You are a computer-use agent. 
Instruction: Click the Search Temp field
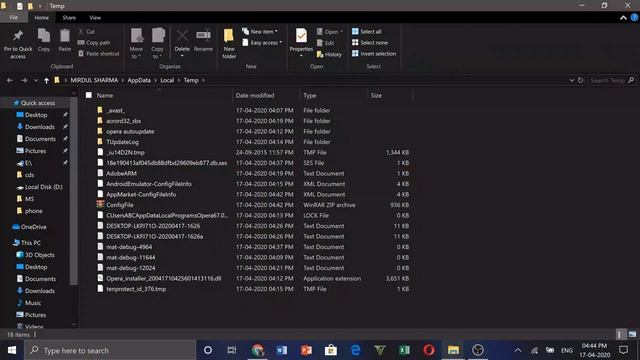click(611, 80)
